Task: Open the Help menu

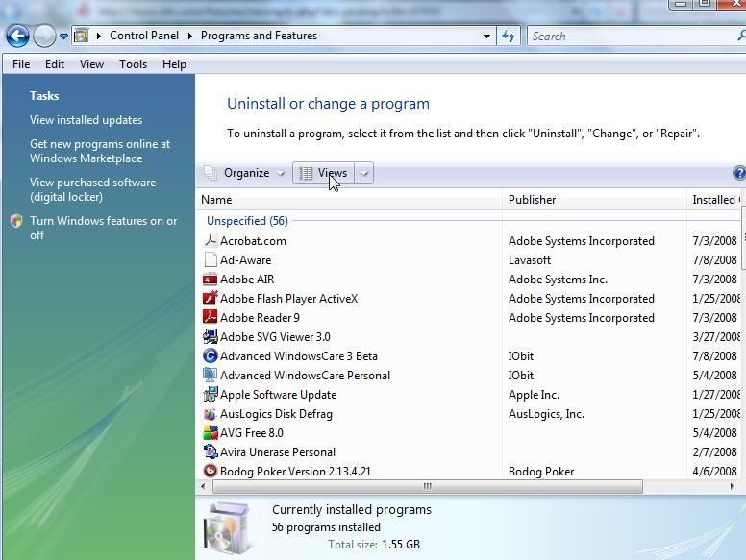Action: pos(174,64)
